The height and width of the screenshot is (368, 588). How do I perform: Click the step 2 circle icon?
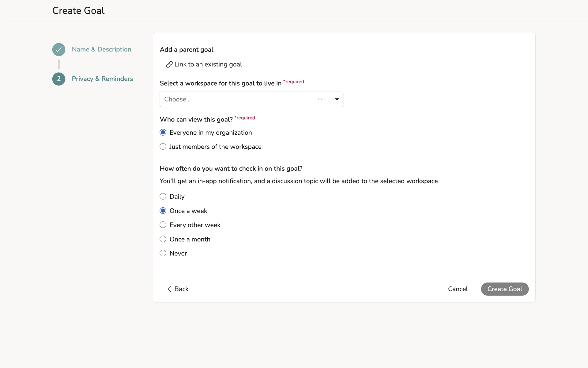58,79
